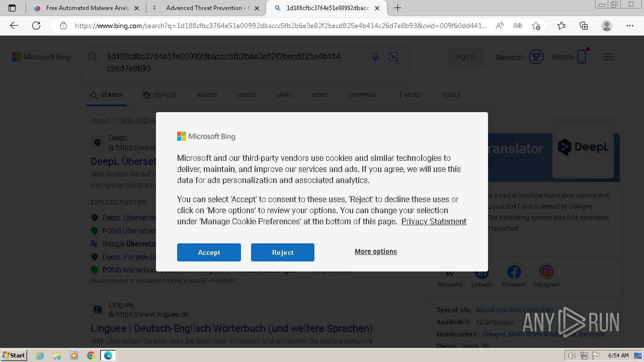
Task: Open the Action Center flag tray icon
Action: [596, 355]
